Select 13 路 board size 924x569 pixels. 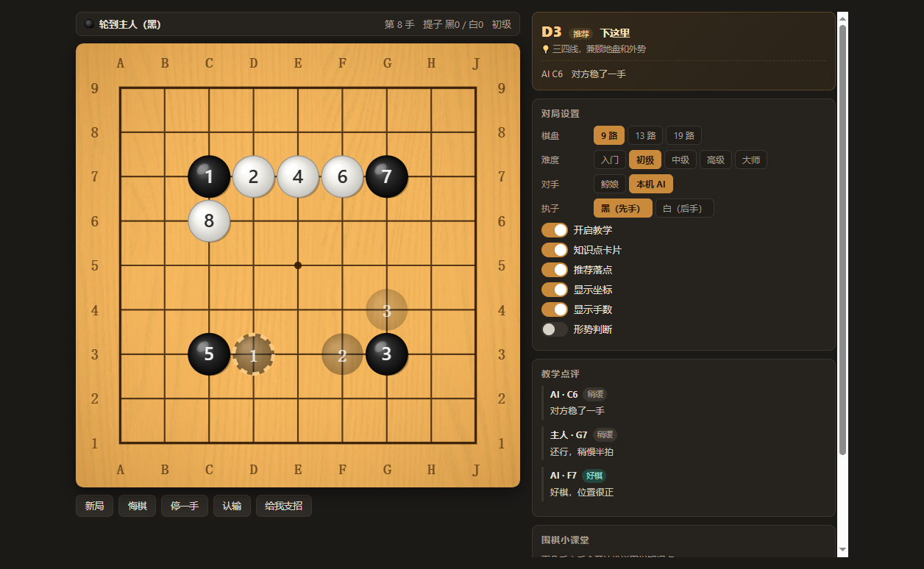point(645,135)
